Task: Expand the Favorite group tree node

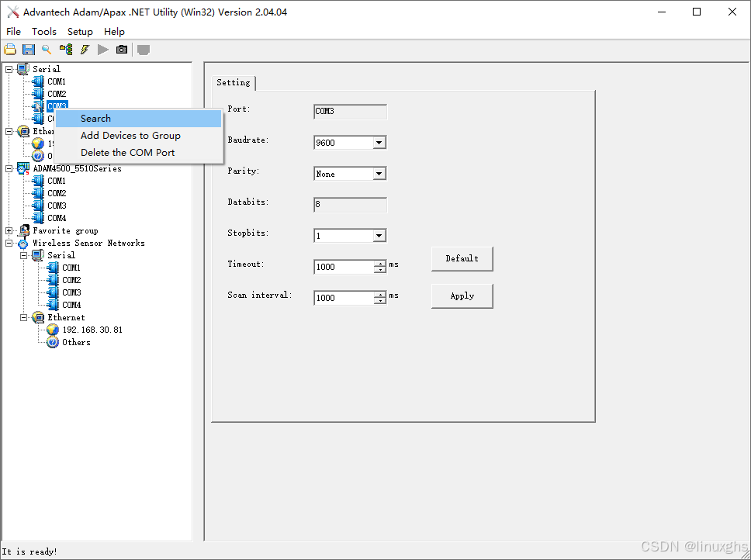Action: (9, 231)
